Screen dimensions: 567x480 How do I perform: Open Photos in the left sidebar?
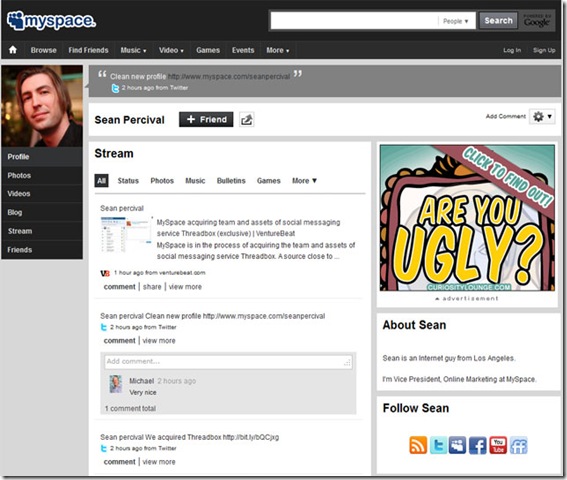(42, 175)
